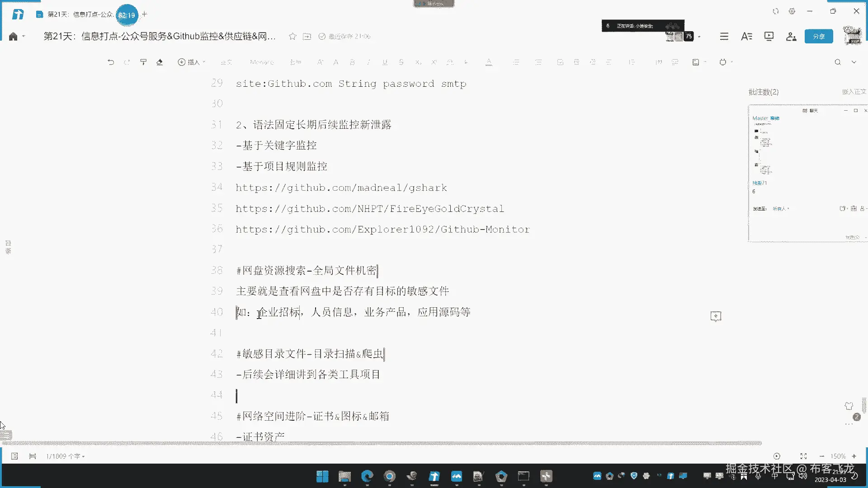Toggle full screen mode in status bar
This screenshot has width=868, height=488.
click(803, 456)
